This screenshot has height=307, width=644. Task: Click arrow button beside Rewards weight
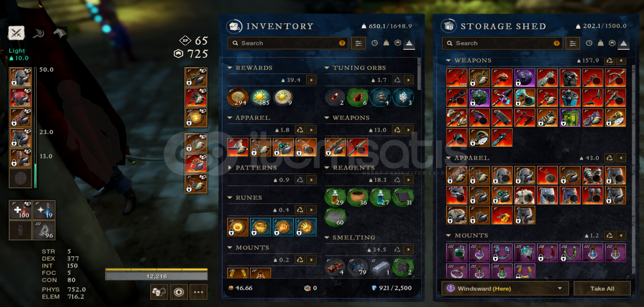click(x=311, y=80)
